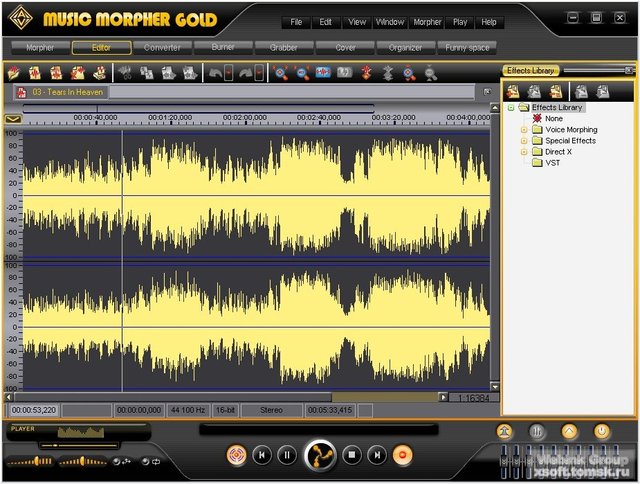Viewport: 640px width, 484px height.
Task: Select the 03 - Tears In Heaven document tab
Action: click(60, 92)
